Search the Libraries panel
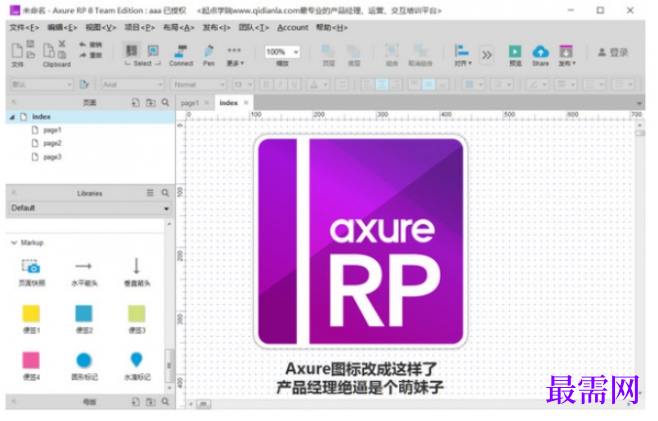 165,193
